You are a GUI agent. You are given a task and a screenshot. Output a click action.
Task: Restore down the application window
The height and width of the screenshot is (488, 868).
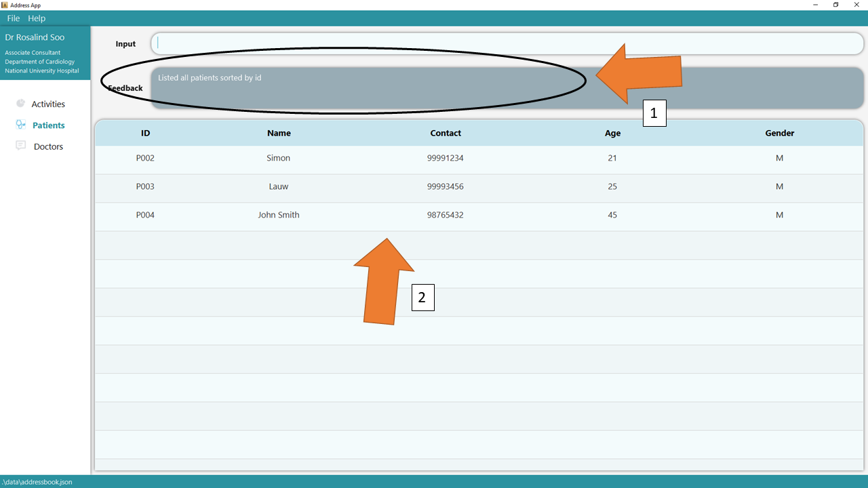[835, 5]
